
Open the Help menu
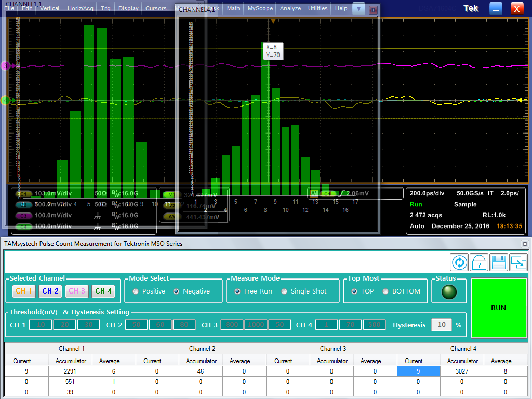[341, 8]
